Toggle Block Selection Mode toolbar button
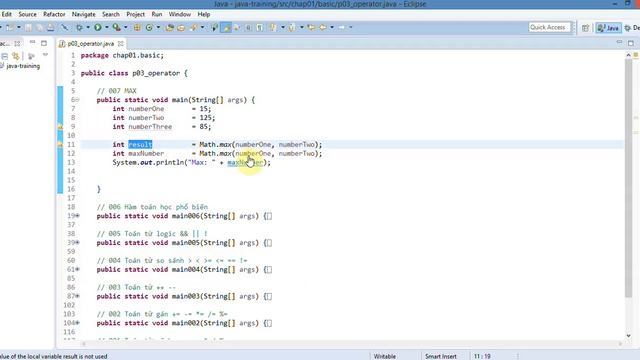The width and height of the screenshot is (640, 360). 248,27
